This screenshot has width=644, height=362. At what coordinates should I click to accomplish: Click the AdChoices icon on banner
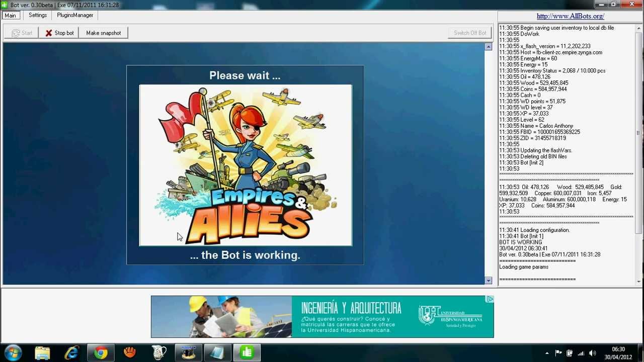click(x=490, y=299)
